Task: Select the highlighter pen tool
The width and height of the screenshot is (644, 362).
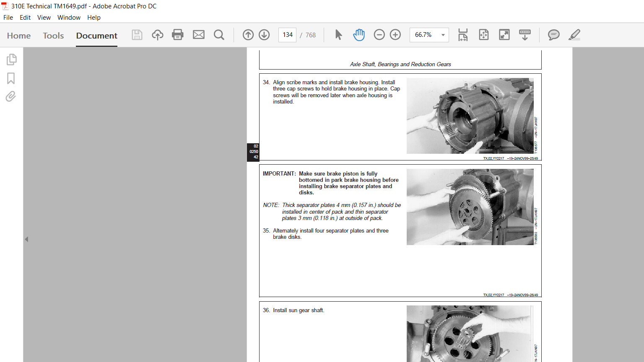Action: point(574,35)
